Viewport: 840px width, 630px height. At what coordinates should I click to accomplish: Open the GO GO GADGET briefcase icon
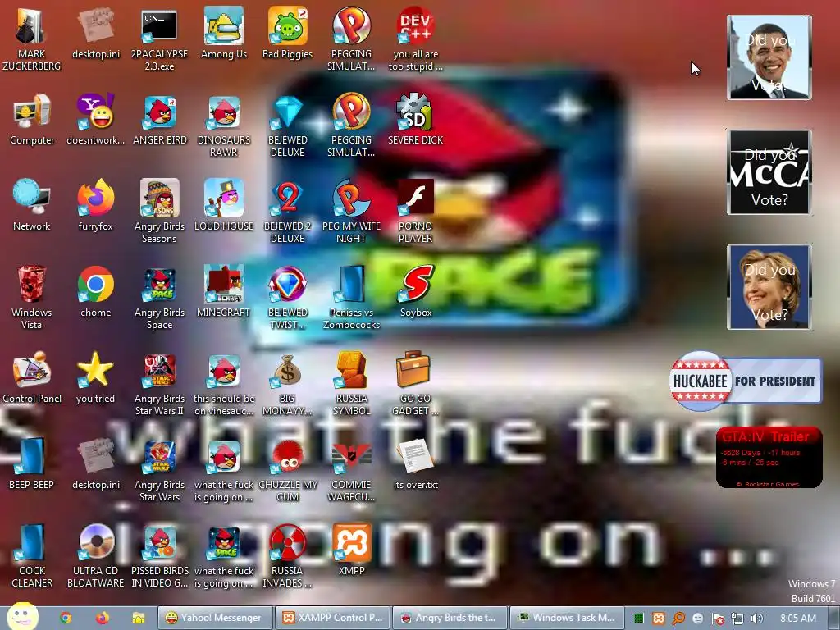415,384
